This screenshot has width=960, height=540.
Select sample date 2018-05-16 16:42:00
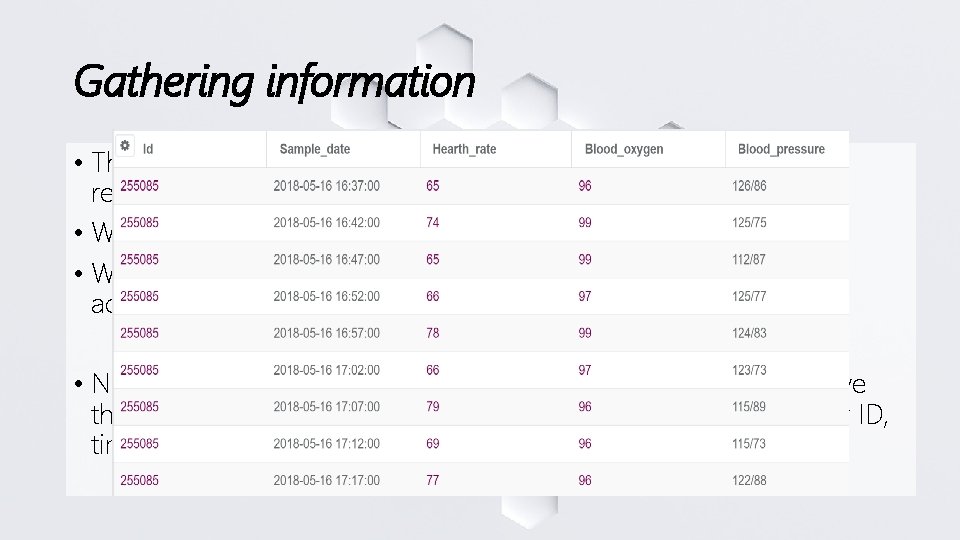(x=326, y=223)
